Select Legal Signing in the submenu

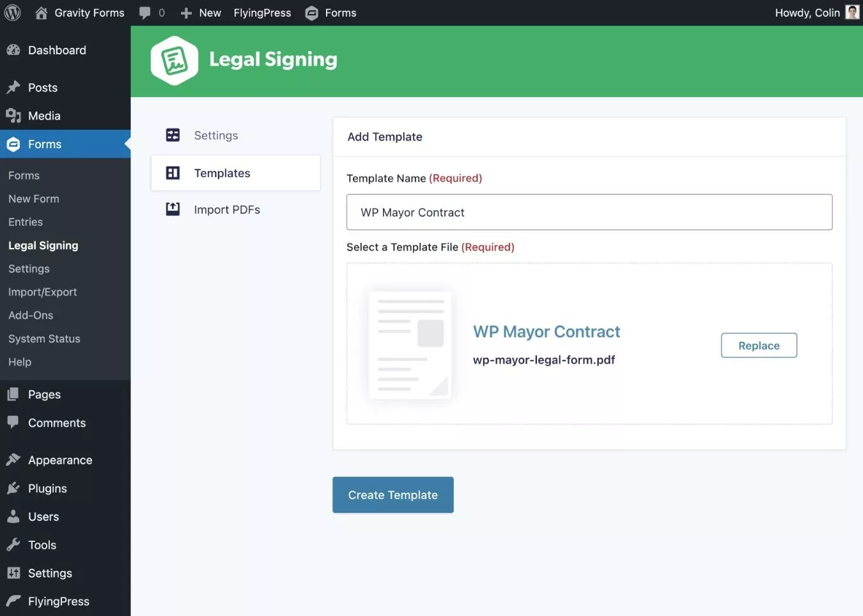tap(43, 245)
